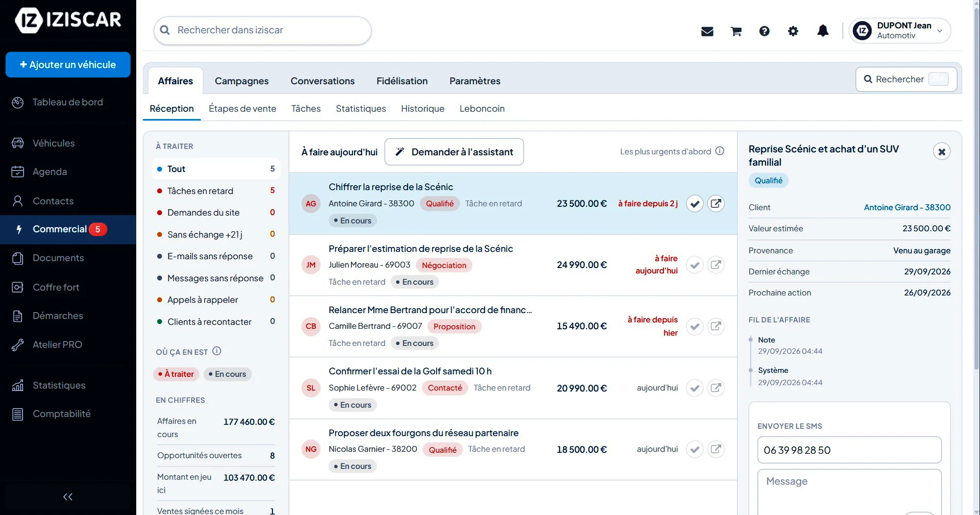Screen dimensions: 980x515
Task: Open Julien Moreau deal externally
Action: pyautogui.click(x=716, y=265)
